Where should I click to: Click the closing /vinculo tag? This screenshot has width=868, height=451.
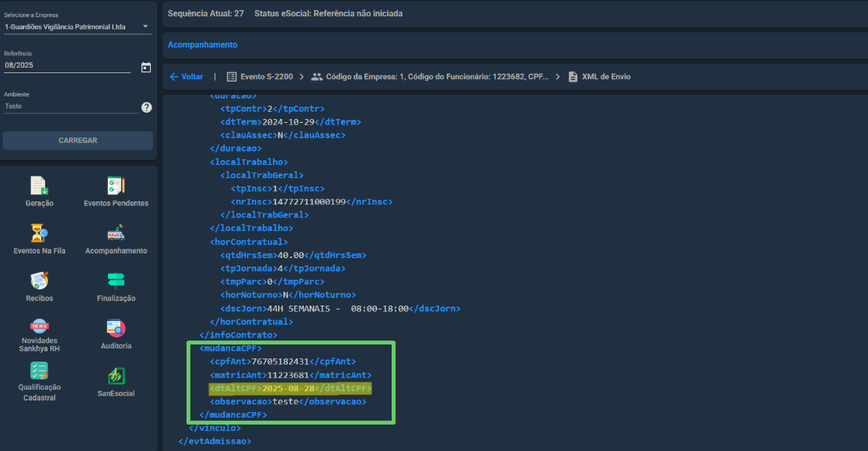click(214, 428)
